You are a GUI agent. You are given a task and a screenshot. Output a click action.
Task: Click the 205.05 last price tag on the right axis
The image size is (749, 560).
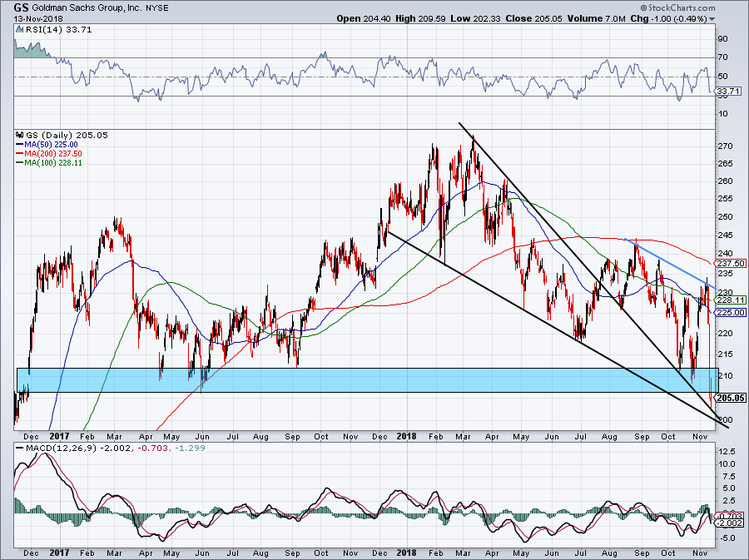731,398
